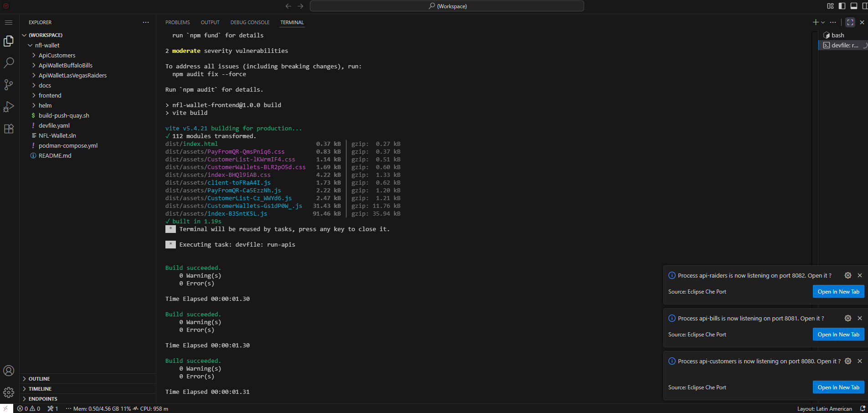Open port 8082 api-raiders in new tab
Image resolution: width=868 pixels, height=413 pixels.
click(838, 292)
